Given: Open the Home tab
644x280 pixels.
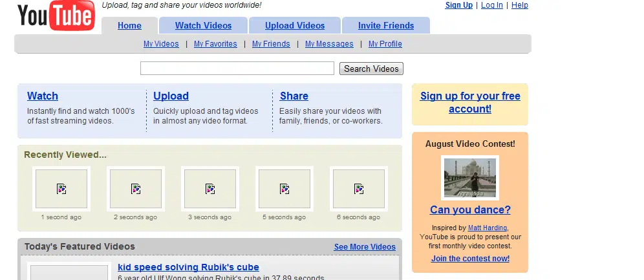Looking at the screenshot, I should pyautogui.click(x=129, y=26).
